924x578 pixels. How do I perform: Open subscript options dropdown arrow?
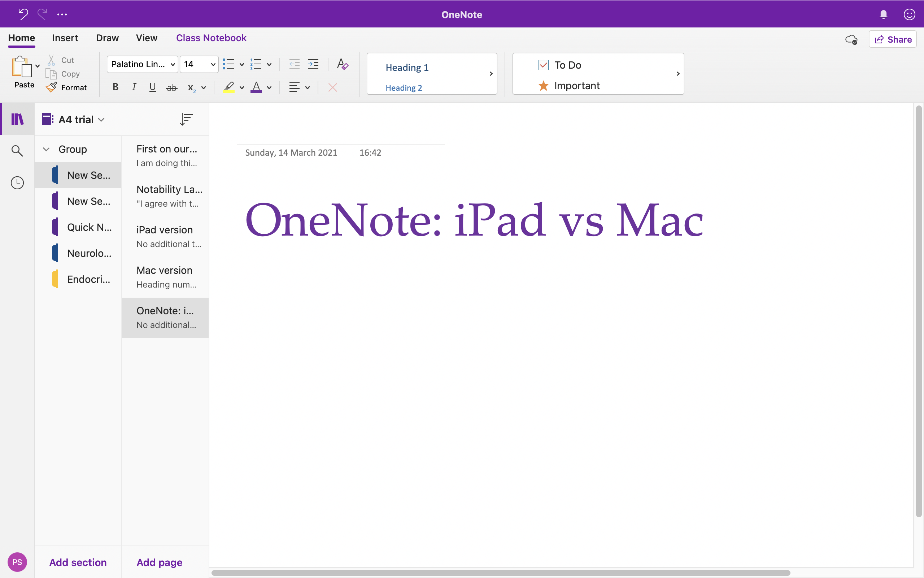tap(204, 87)
